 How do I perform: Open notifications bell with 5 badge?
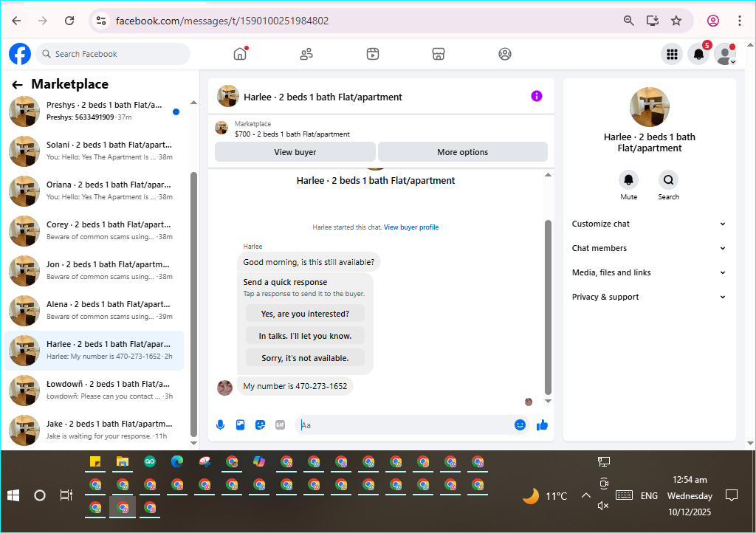(x=698, y=54)
